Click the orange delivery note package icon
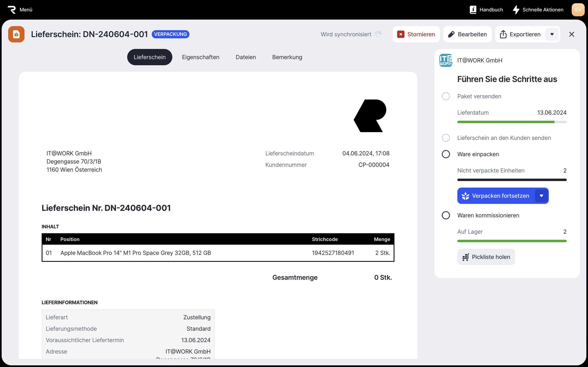Image resolution: width=588 pixels, height=367 pixels. coord(16,34)
